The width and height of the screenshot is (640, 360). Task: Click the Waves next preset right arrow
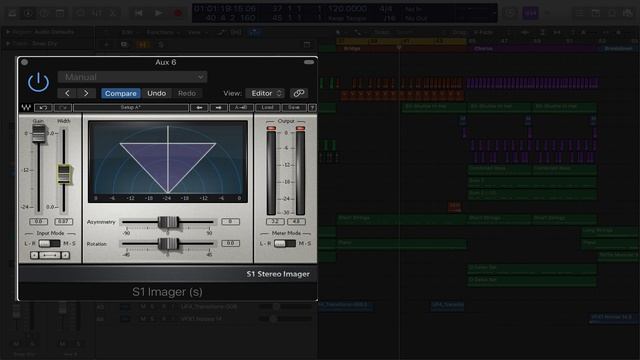[218, 108]
